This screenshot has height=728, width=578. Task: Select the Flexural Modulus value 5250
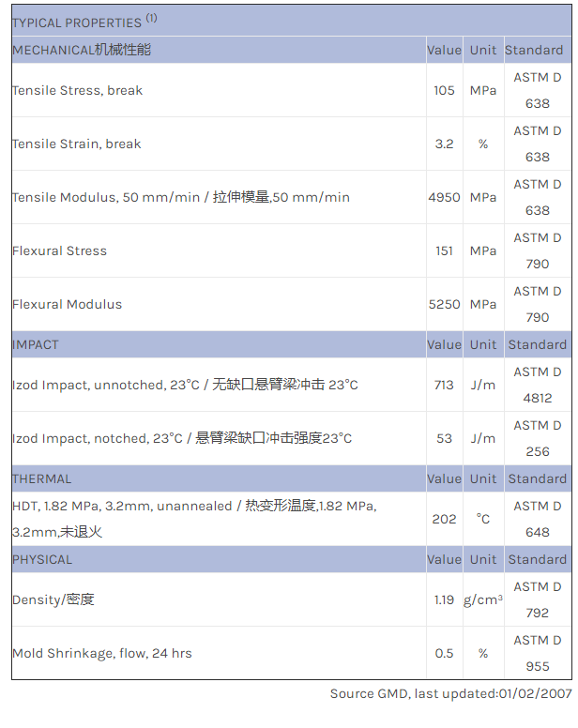click(444, 304)
